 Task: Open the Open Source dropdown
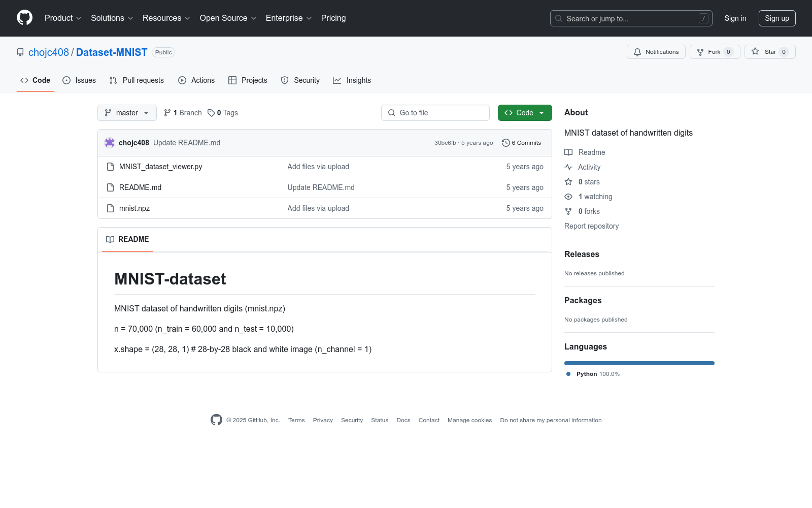coord(228,18)
